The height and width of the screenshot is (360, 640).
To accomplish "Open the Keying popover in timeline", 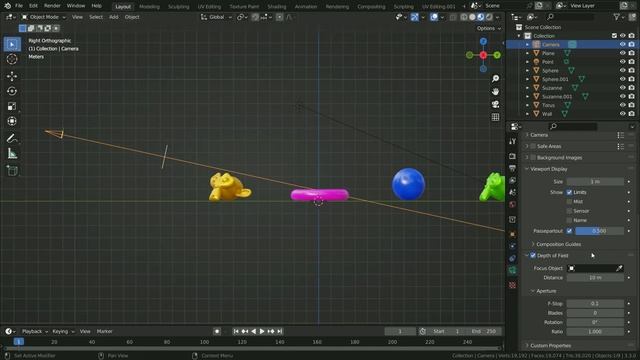I will coord(63,331).
